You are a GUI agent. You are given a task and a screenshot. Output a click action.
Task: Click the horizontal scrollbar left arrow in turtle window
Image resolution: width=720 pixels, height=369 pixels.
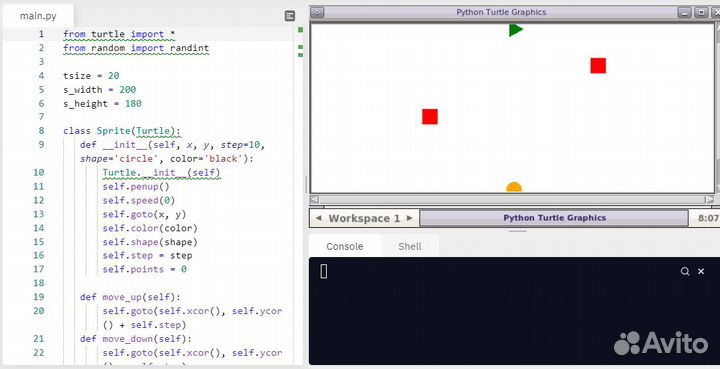click(x=315, y=200)
